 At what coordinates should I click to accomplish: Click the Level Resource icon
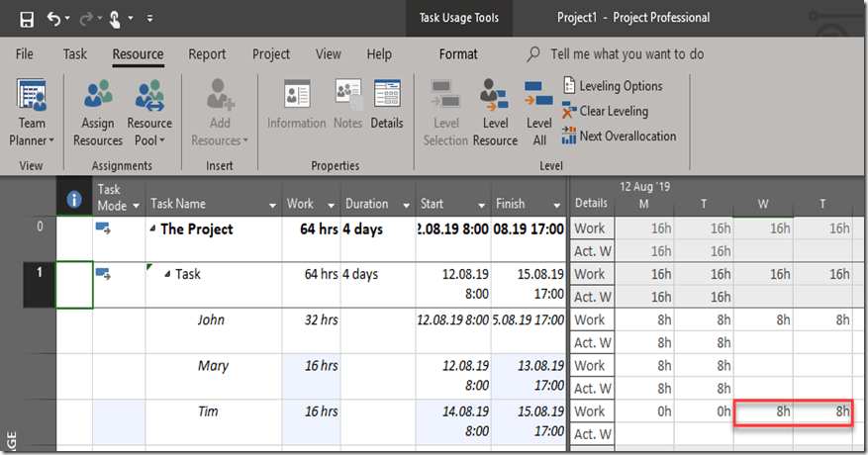495,114
